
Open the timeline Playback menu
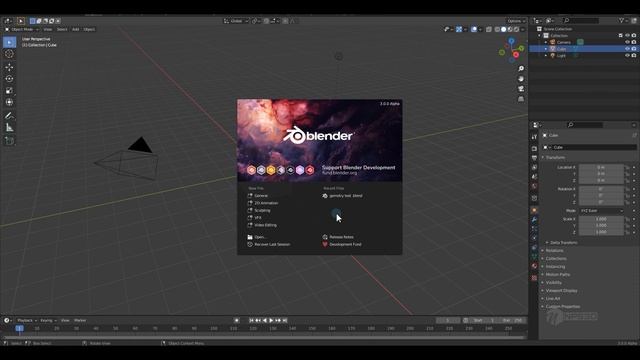coord(27,320)
